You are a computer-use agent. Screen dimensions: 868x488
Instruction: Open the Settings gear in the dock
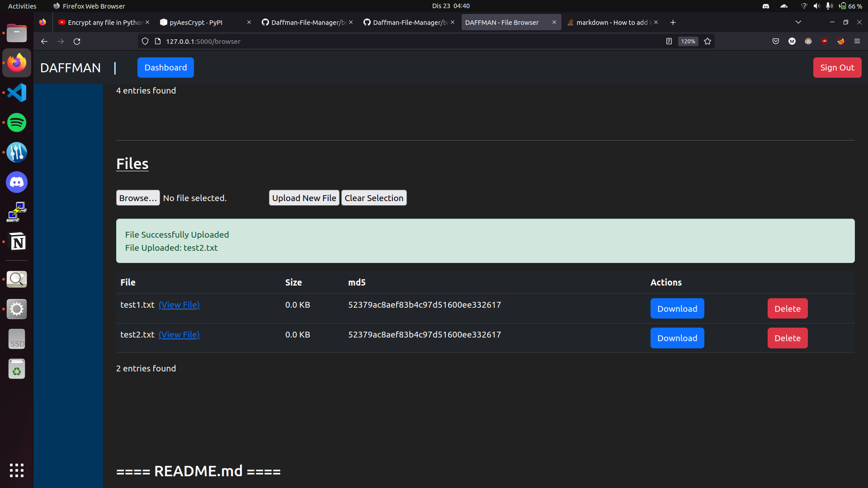click(16, 309)
